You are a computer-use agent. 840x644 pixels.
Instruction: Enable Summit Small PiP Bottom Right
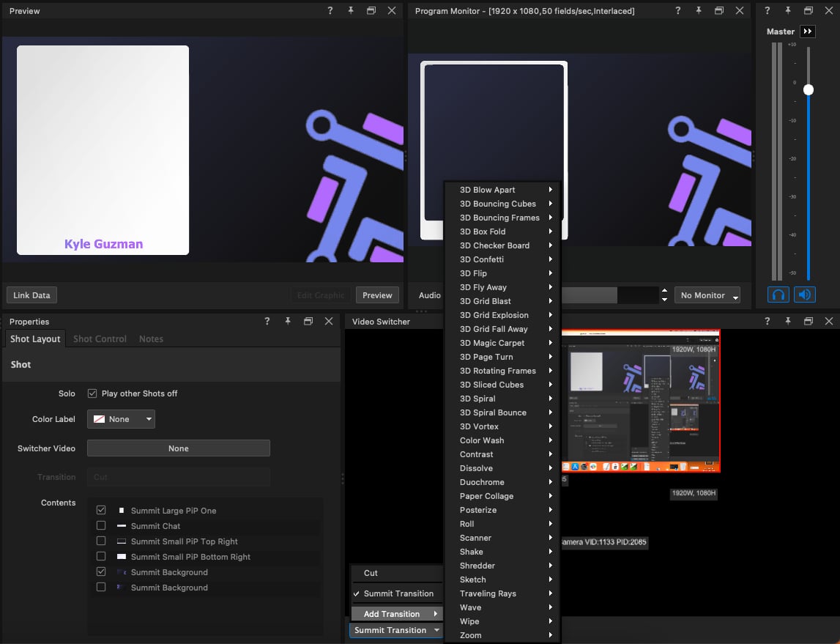click(101, 556)
